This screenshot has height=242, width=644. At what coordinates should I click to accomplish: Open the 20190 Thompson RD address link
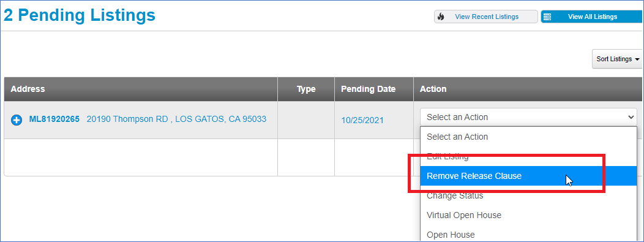click(x=176, y=119)
